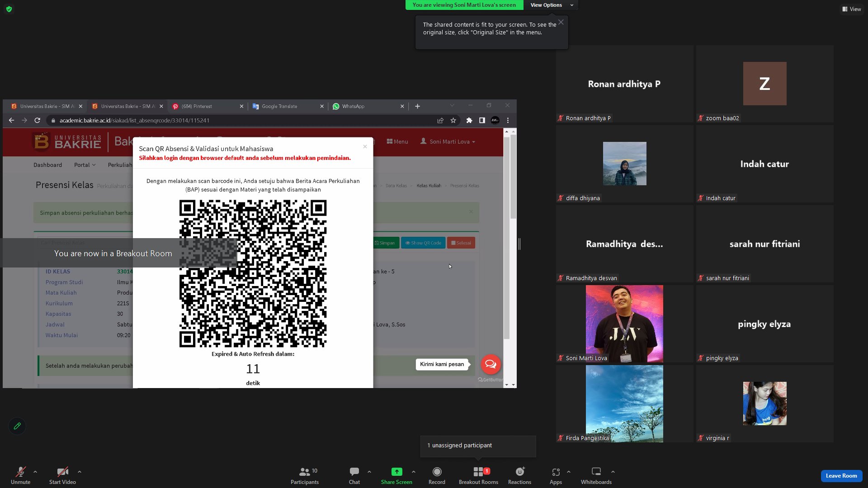Close the QR Absensi modal dialog

[x=365, y=146]
